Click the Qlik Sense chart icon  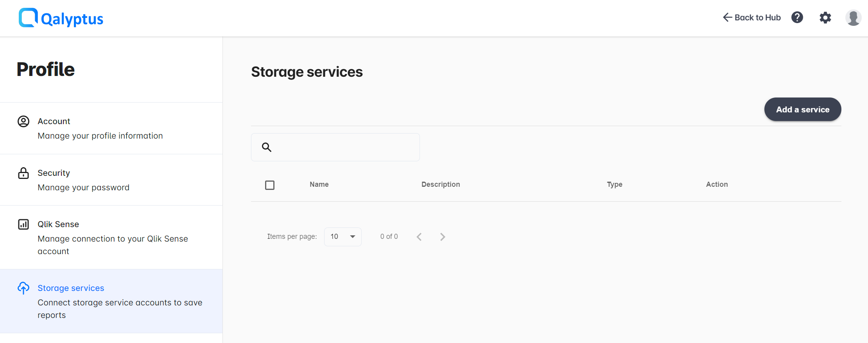click(23, 224)
